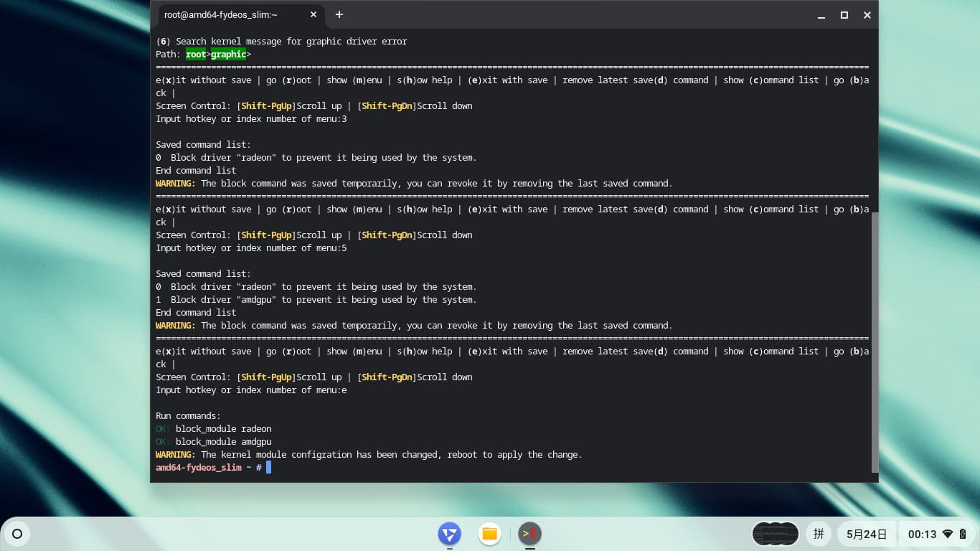
Task: Click the green 'graphic' path segment
Action: 228,54
